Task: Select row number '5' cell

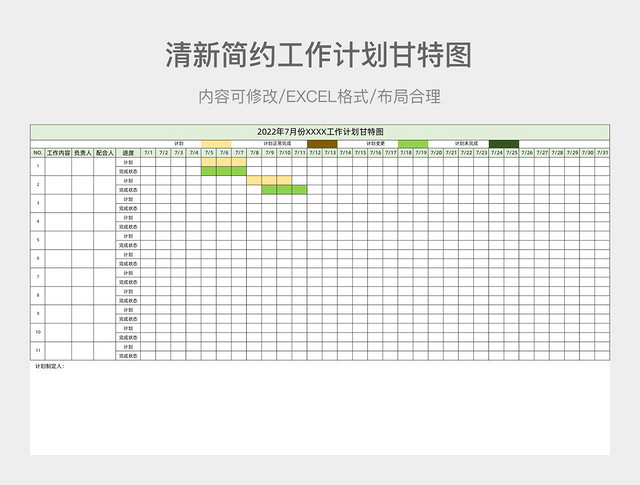Action: click(38, 240)
